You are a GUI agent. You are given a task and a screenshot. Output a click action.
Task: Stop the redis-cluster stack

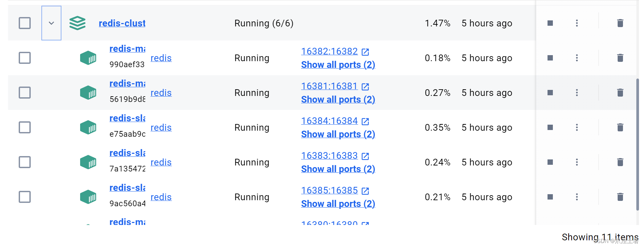[550, 23]
